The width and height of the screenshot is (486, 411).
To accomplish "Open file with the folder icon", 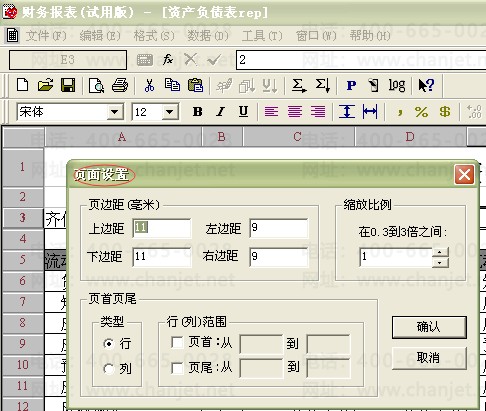I will tap(45, 85).
